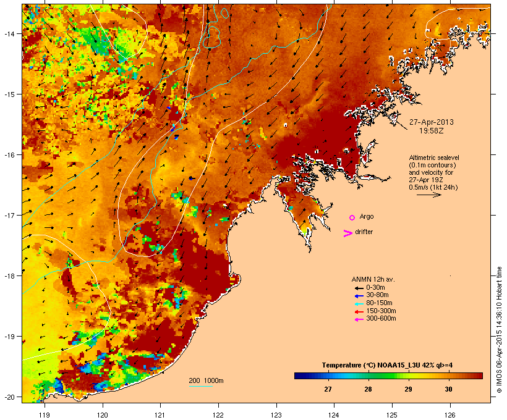The height and width of the screenshot is (420, 507).
Task: Click the '0.5m/s (1kt 24h)' text
Action: [433, 187]
